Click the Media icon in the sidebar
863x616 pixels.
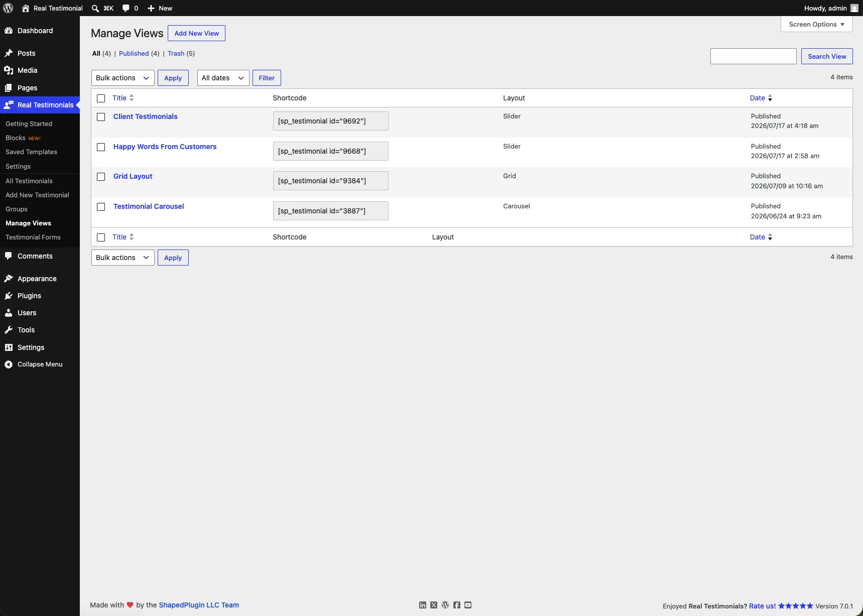[x=9, y=70]
